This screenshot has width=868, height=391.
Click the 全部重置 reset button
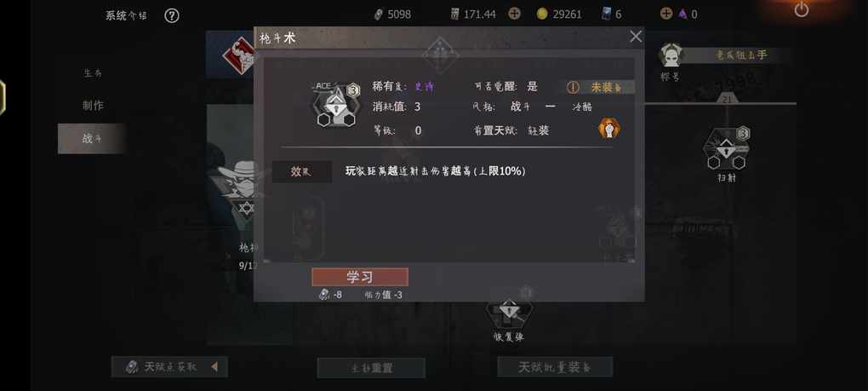[x=371, y=368]
